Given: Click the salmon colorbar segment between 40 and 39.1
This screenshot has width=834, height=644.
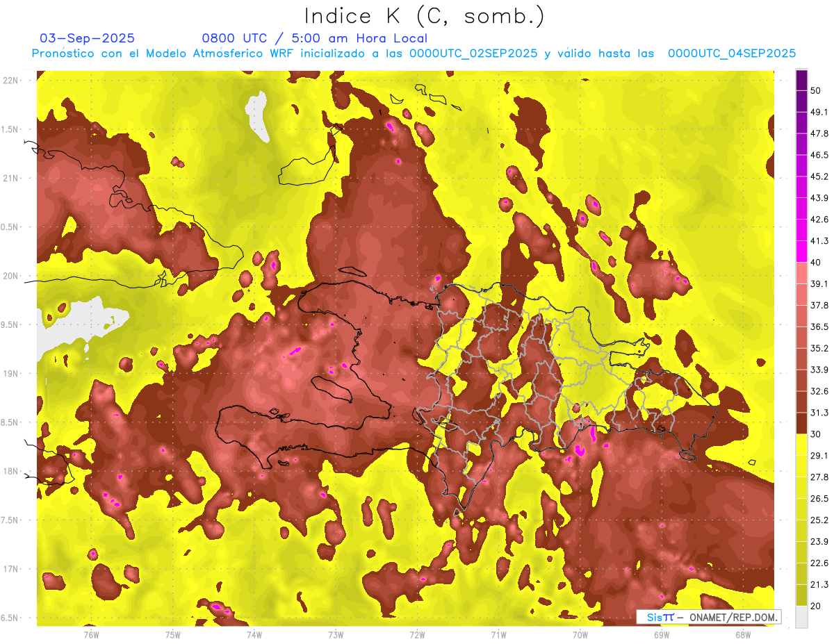Looking at the screenshot, I should pyautogui.click(x=801, y=273).
